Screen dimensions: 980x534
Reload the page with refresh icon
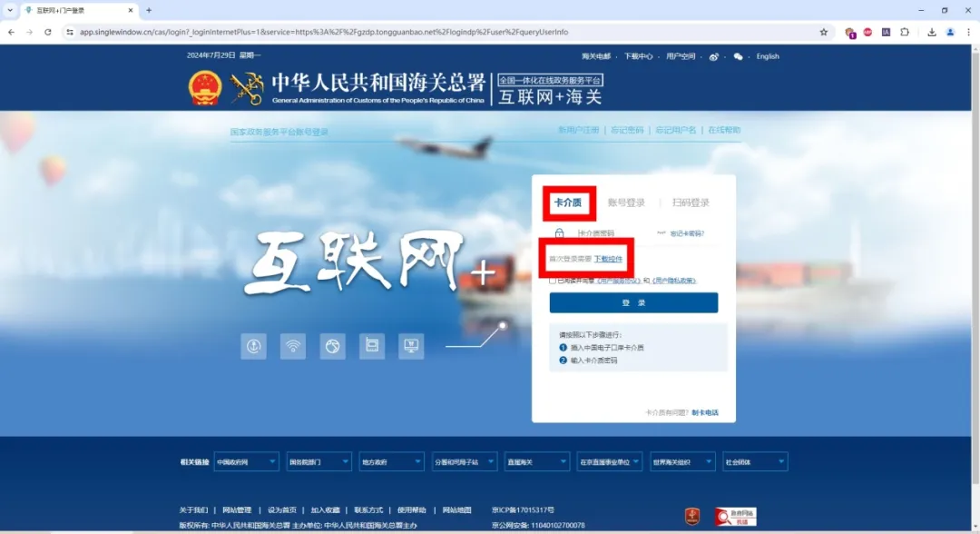point(47,32)
